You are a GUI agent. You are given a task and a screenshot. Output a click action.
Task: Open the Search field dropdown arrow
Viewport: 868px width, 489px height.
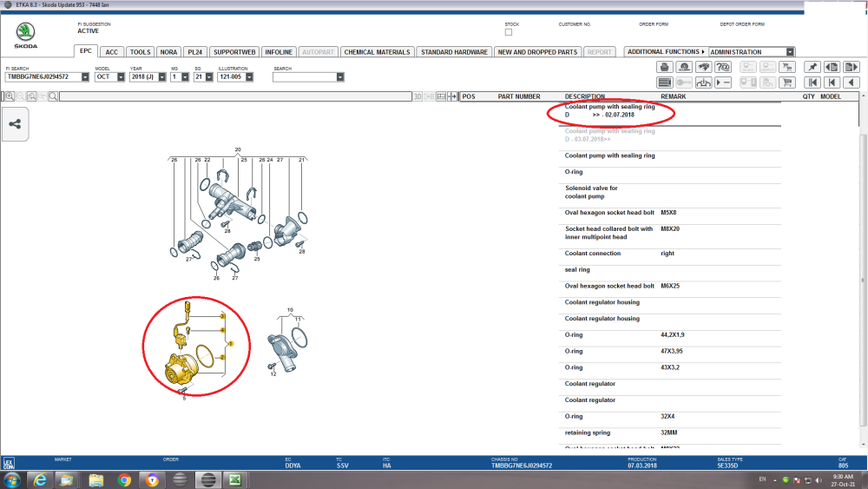point(340,77)
